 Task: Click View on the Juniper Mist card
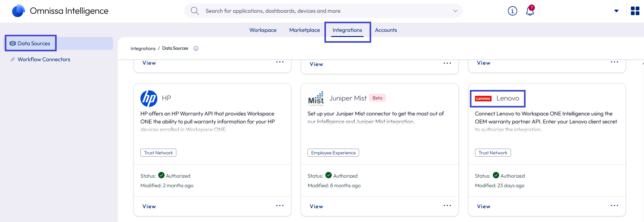[316, 206]
